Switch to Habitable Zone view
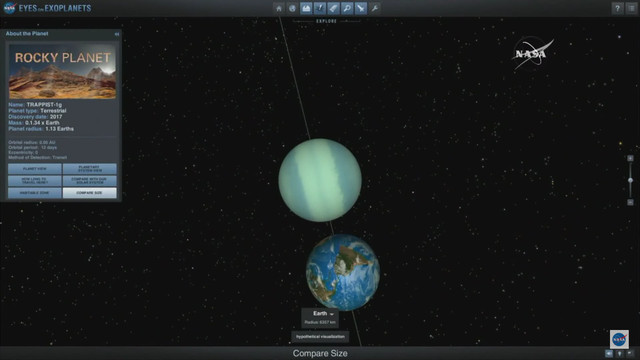 tap(35, 193)
